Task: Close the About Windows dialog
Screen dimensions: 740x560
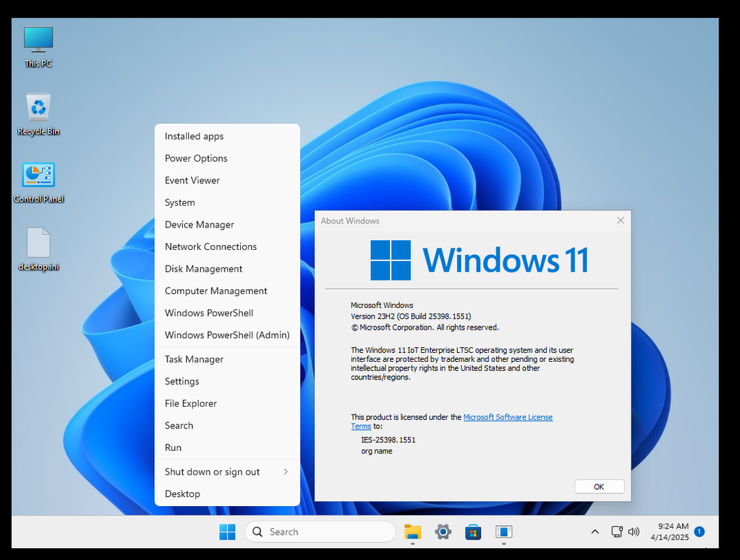Action: pos(620,220)
